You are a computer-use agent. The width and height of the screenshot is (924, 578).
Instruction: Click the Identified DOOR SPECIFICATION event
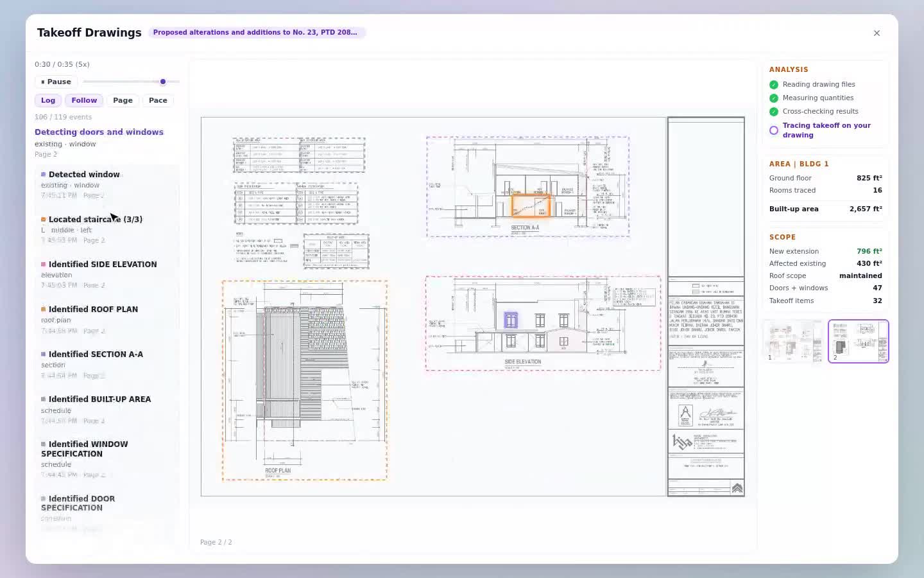[x=107, y=513]
